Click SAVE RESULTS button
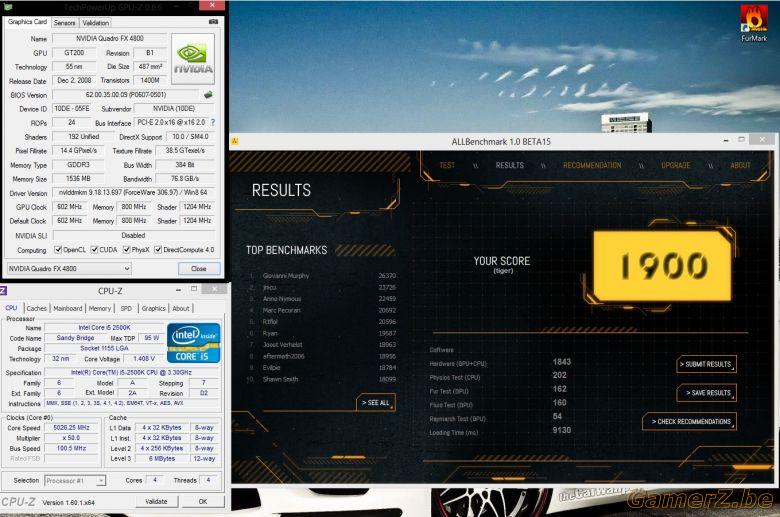 [x=706, y=393]
